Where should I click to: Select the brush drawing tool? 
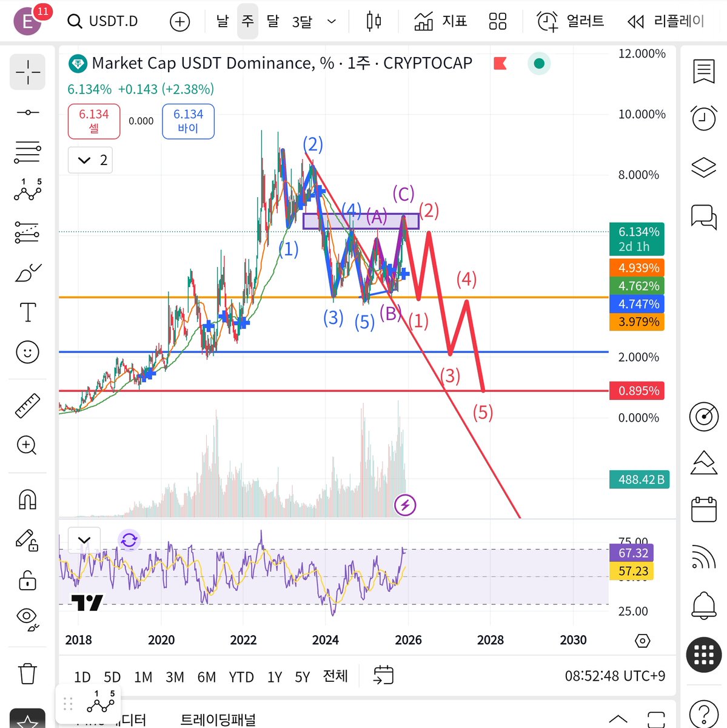[28, 272]
